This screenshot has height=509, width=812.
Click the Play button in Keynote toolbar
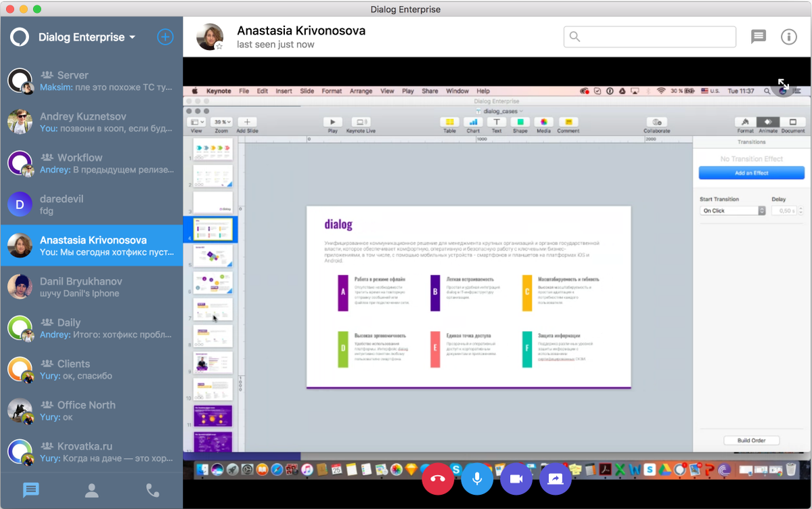pos(333,122)
